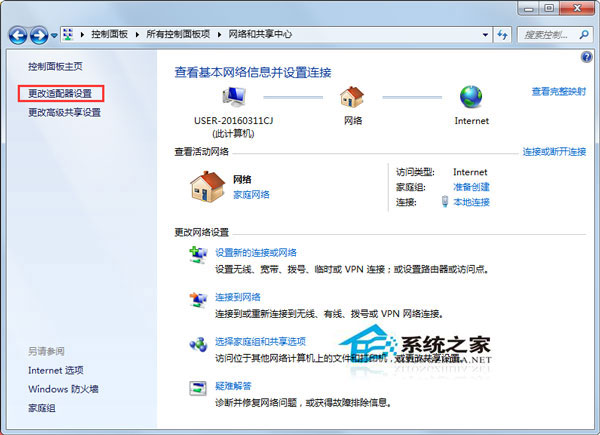Open 更改适配器设置 in the sidebar
Image resolution: width=600 pixels, height=435 pixels.
pos(60,93)
